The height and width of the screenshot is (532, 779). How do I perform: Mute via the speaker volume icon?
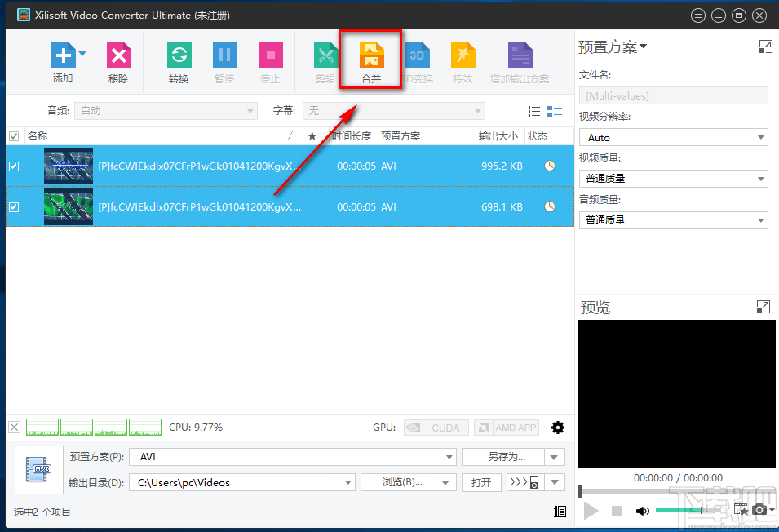(x=643, y=511)
